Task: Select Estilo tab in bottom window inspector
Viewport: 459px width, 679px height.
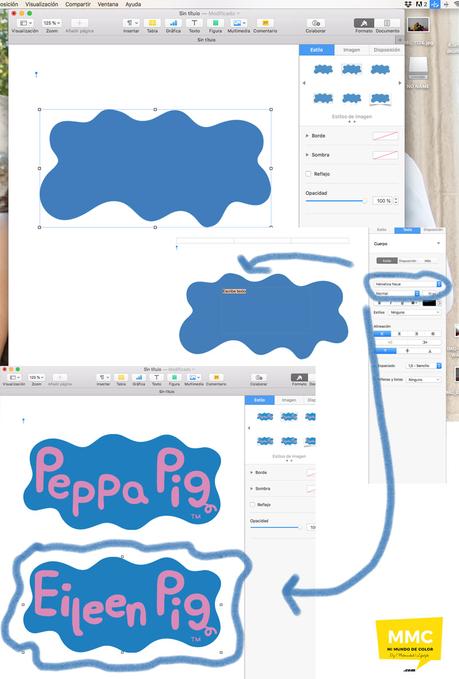Action: [x=259, y=400]
